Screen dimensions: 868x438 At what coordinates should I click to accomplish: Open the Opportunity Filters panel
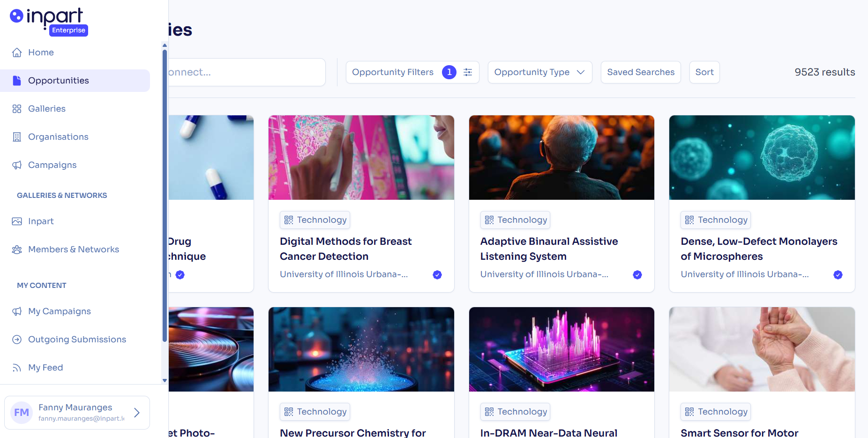click(412, 72)
